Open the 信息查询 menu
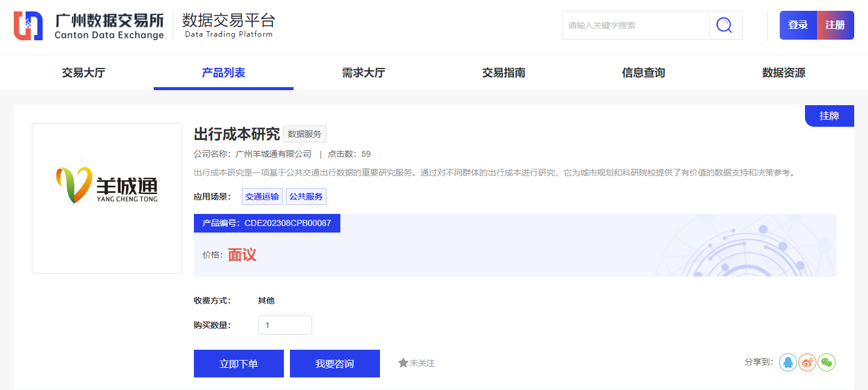This screenshot has width=868, height=390. coord(643,73)
